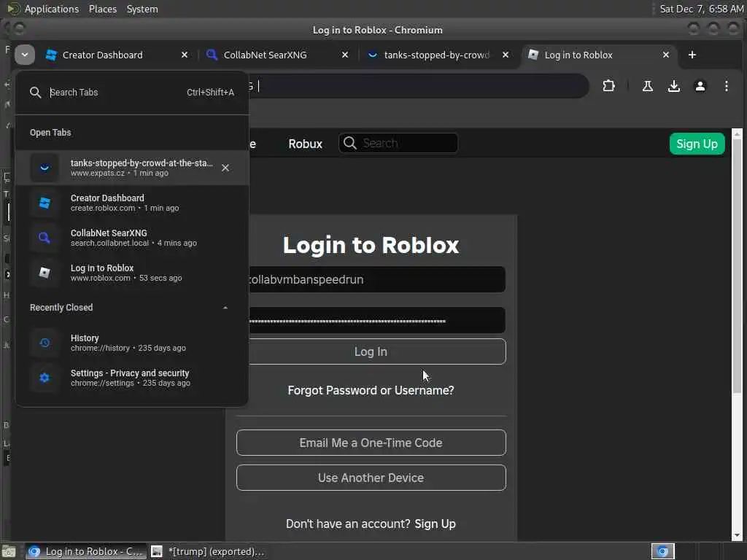The width and height of the screenshot is (747, 560).
Task: Click the Sat Dec 7 clock
Action: point(701,9)
